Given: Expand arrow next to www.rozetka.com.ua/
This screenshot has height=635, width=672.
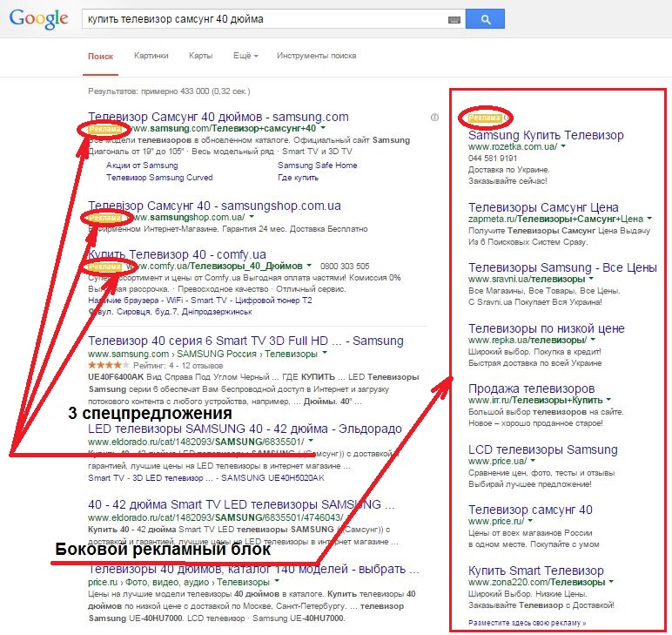Looking at the screenshot, I should 563,146.
